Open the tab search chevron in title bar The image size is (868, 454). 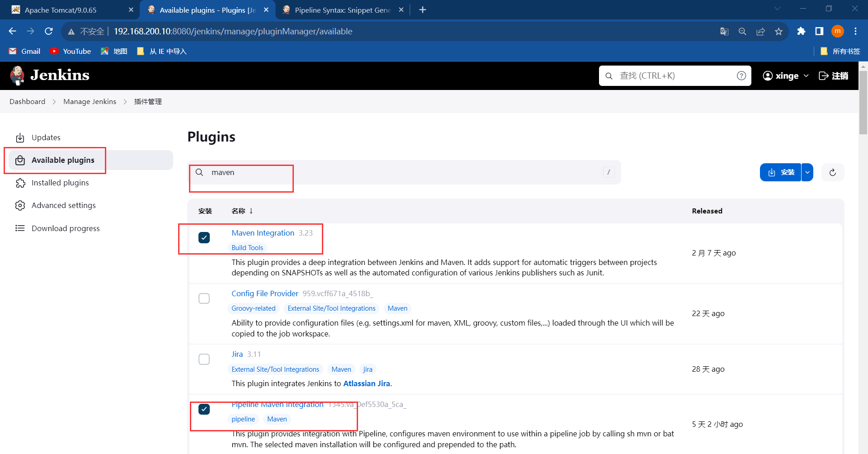pyautogui.click(x=777, y=9)
